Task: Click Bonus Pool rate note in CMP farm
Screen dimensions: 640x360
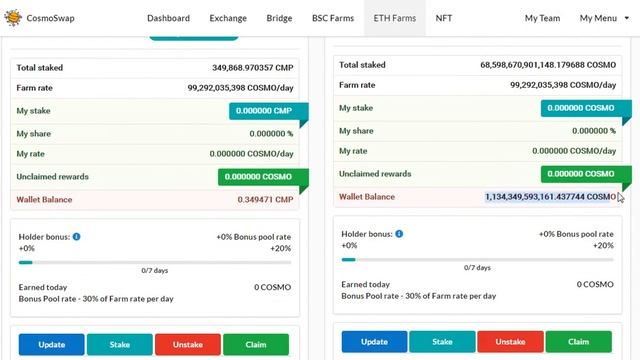Action: click(x=96, y=299)
